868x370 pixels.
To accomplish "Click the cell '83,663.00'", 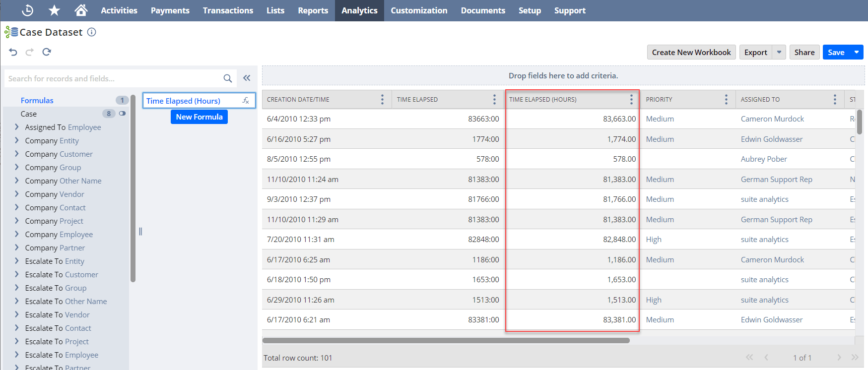I will click(x=572, y=119).
